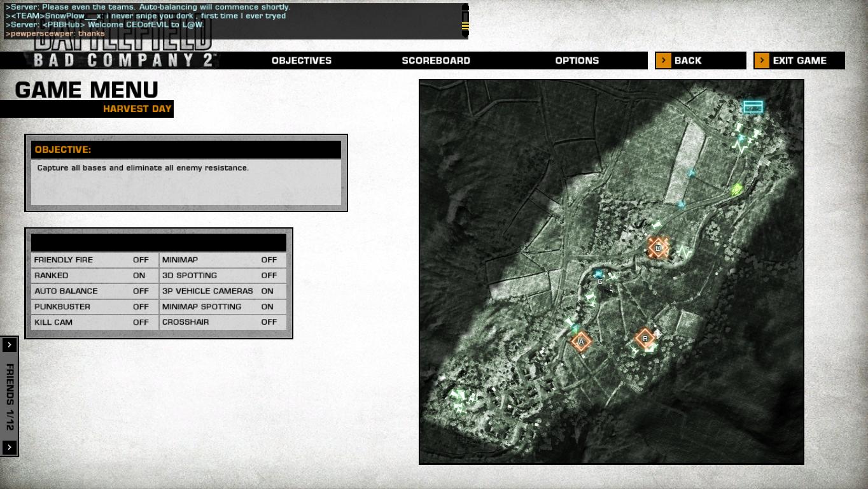Open the FRIENDS 1/12 side panel

(x=10, y=396)
